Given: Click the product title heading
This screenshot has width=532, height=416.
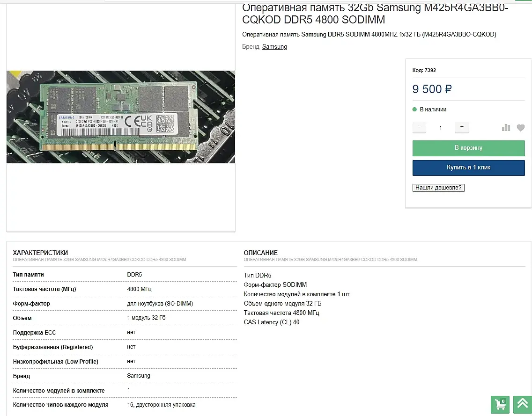Looking at the screenshot, I should pyautogui.click(x=375, y=13).
